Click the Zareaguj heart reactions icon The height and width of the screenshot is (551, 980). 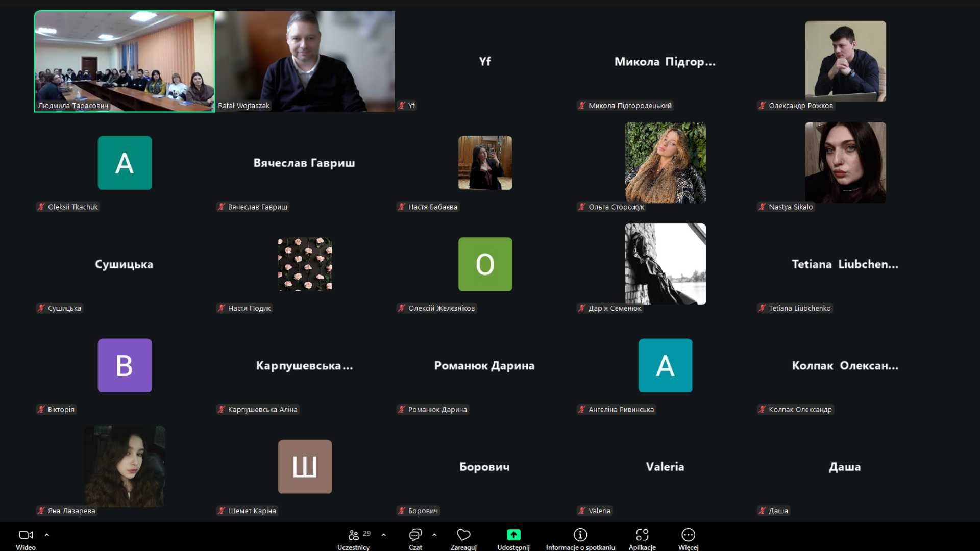pyautogui.click(x=463, y=535)
